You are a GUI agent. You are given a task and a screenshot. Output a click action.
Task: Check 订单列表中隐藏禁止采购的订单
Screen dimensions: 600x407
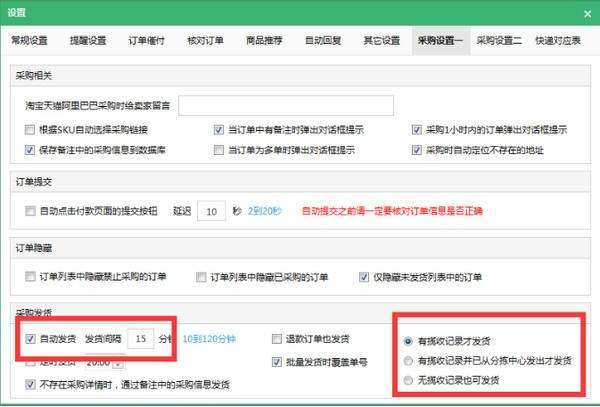(30, 276)
